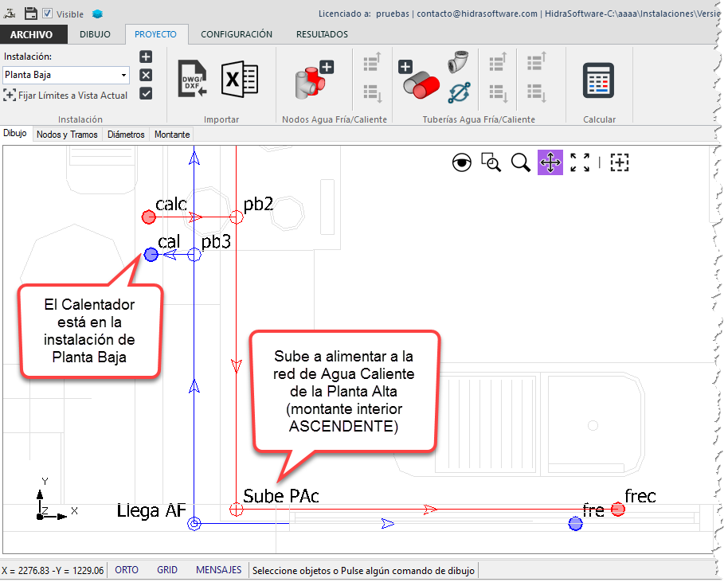Viewport: 728px width, 582px height.
Task: Select the red calc node in drawing
Action: coord(148,217)
